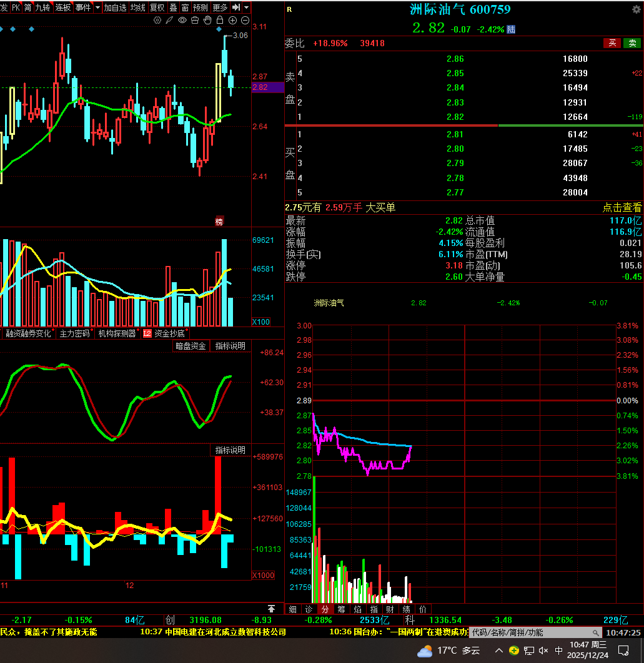This screenshot has width=644, height=663.
Task: Toggle the chart lock icon
Action: [x=220, y=21]
